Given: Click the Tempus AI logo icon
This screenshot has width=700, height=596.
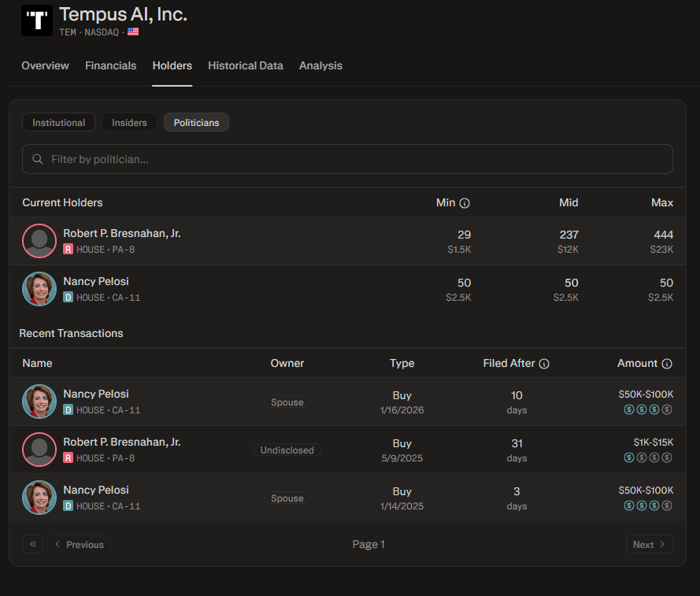Looking at the screenshot, I should click(x=37, y=20).
